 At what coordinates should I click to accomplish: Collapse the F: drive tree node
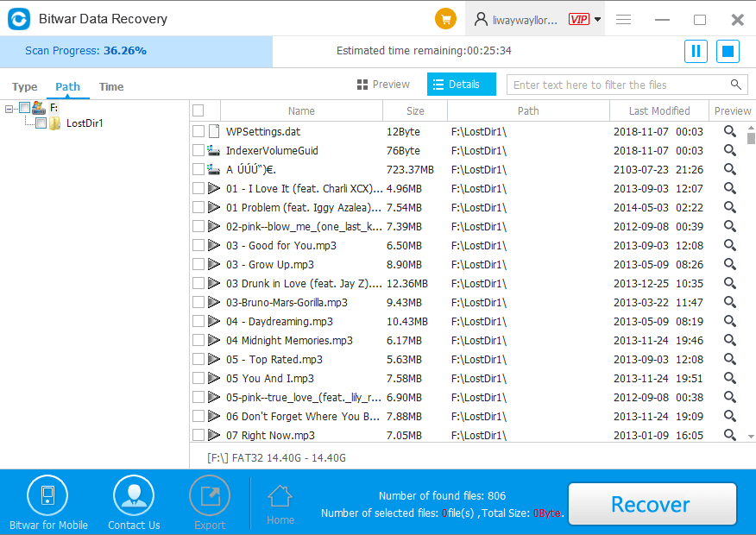click(9, 109)
